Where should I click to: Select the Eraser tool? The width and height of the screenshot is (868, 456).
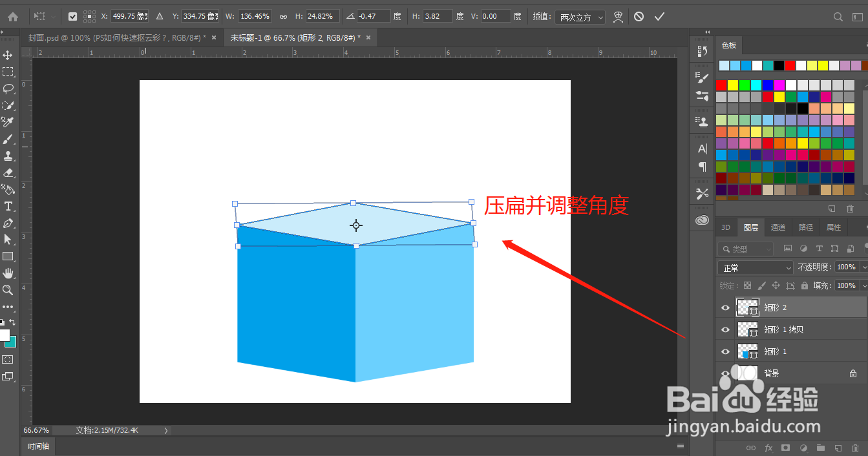point(8,172)
